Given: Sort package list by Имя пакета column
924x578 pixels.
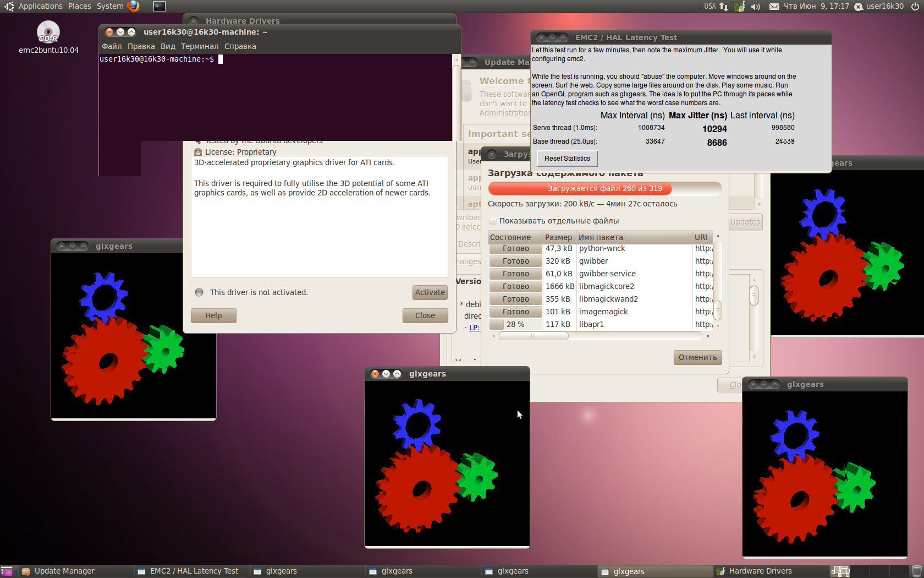Looking at the screenshot, I should [634, 237].
